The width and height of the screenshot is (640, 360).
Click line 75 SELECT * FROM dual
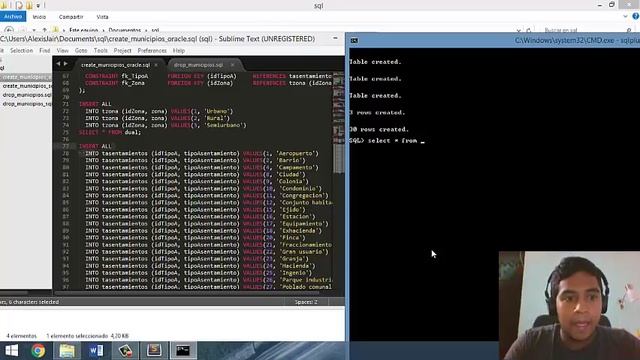click(x=110, y=132)
